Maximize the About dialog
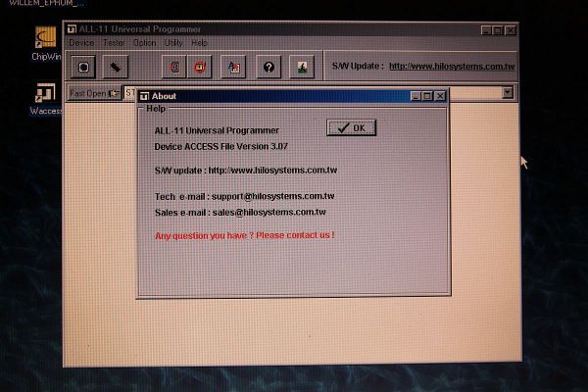588x392 pixels. pos(427,96)
